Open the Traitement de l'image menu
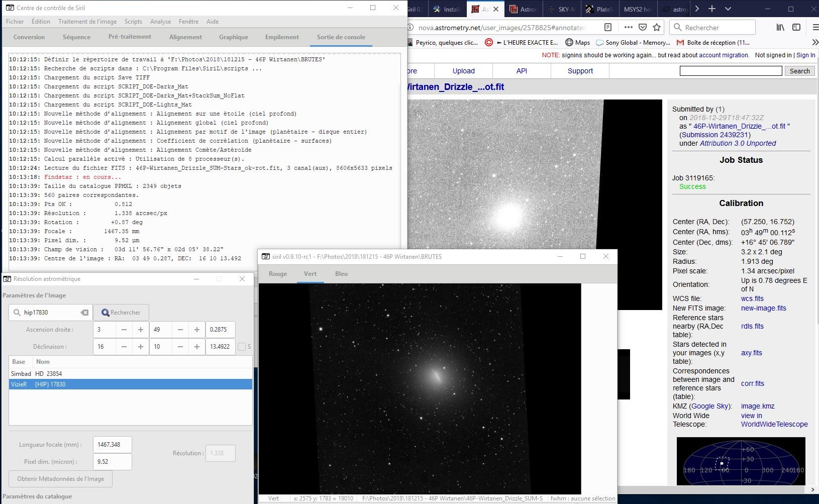Screen dimensions: 819x504 [x=87, y=22]
